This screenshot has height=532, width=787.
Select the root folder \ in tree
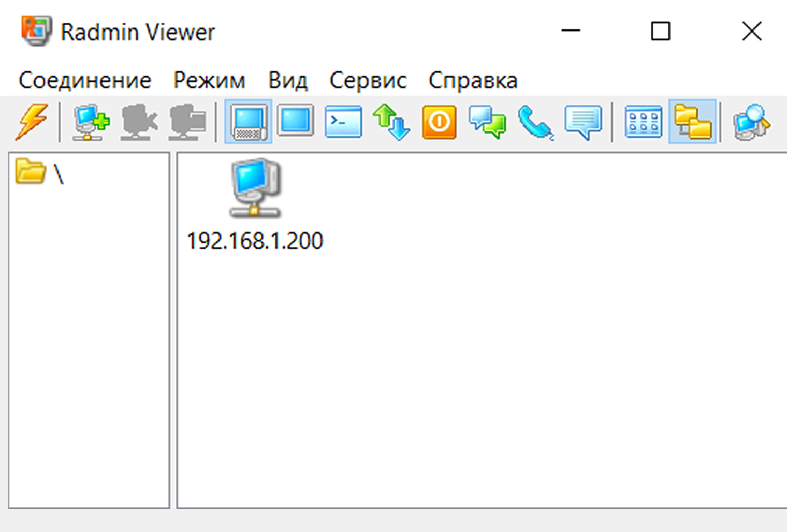pos(39,172)
